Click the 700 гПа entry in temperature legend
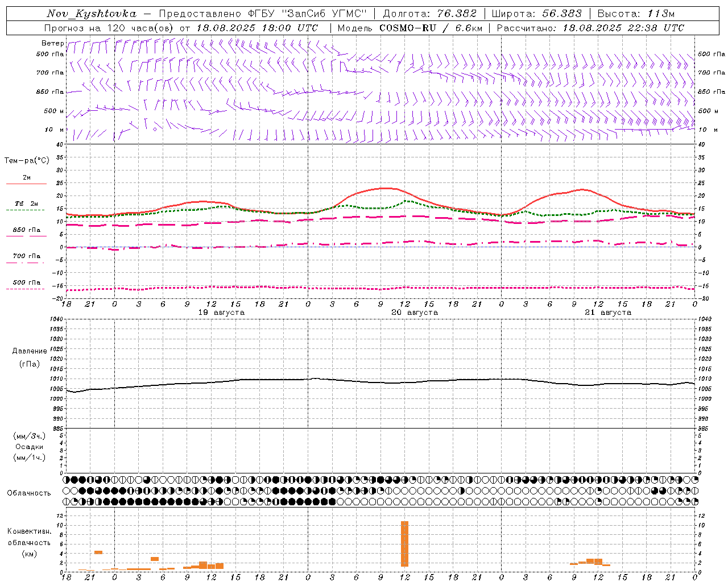The width and height of the screenshot is (728, 582). (27, 256)
